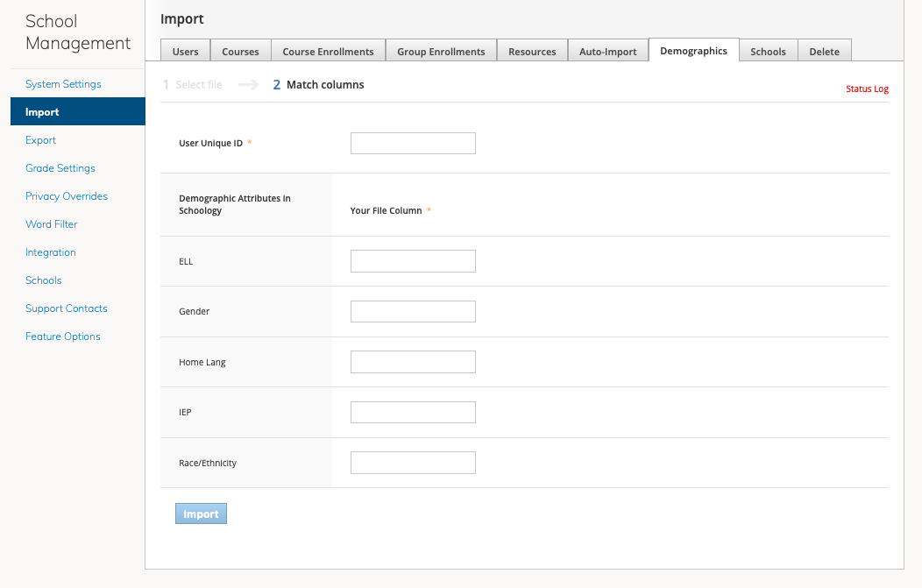The image size is (922, 588).
Task: Switch to the Group Enrollments tab
Action: click(x=441, y=51)
